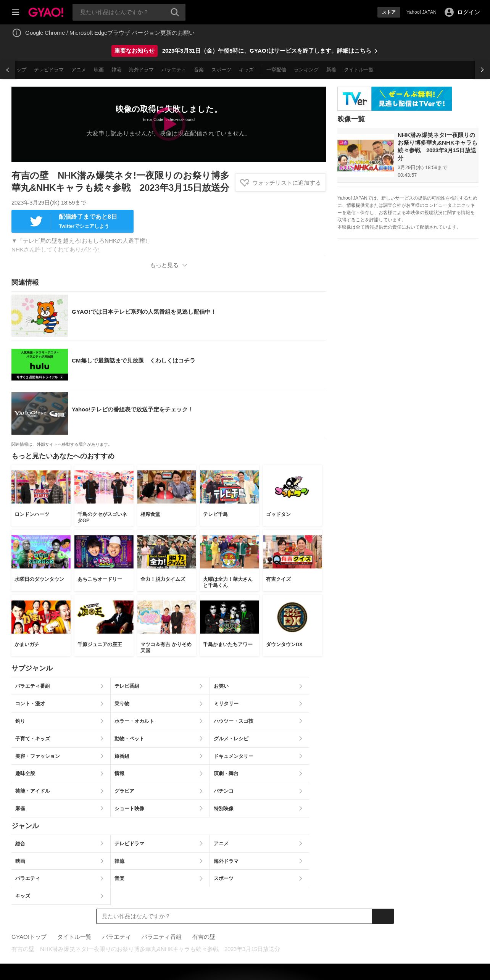
Task: Click 重要なお知らせ red badge
Action: pos(134,51)
